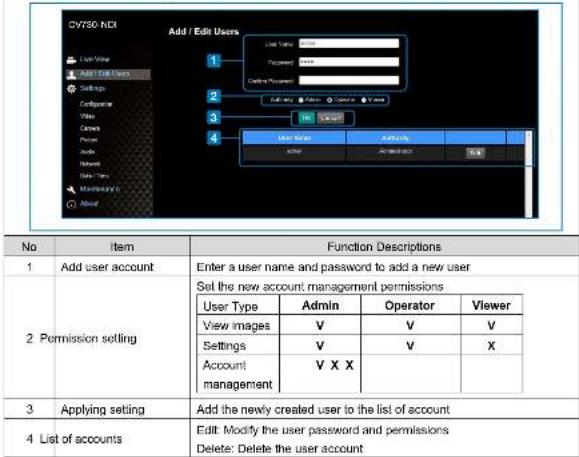Go to the Video settings page

click(x=87, y=116)
